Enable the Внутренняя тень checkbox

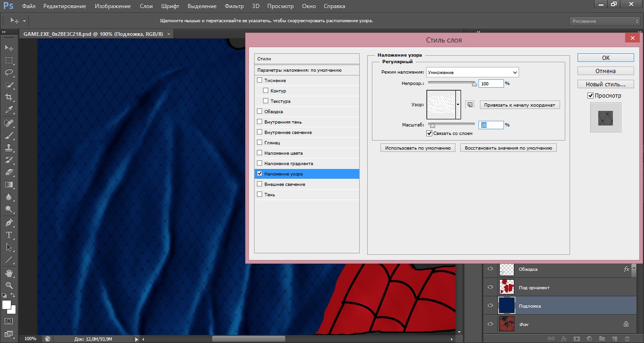(259, 122)
